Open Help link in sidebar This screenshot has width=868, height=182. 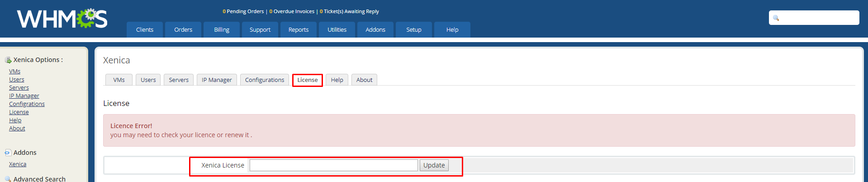click(15, 120)
